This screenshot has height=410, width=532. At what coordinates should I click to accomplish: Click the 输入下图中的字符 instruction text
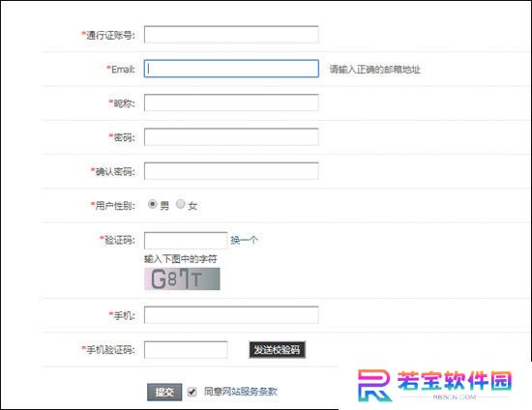181,259
